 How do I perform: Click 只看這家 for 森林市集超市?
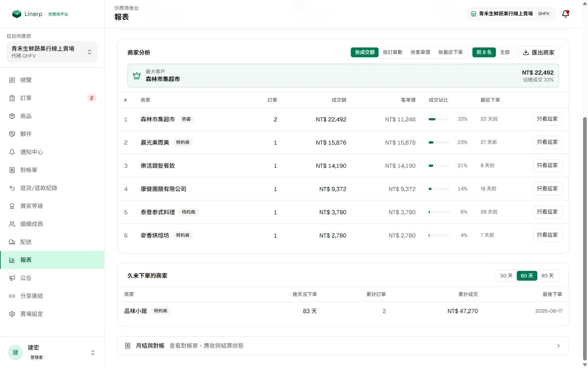point(547,119)
